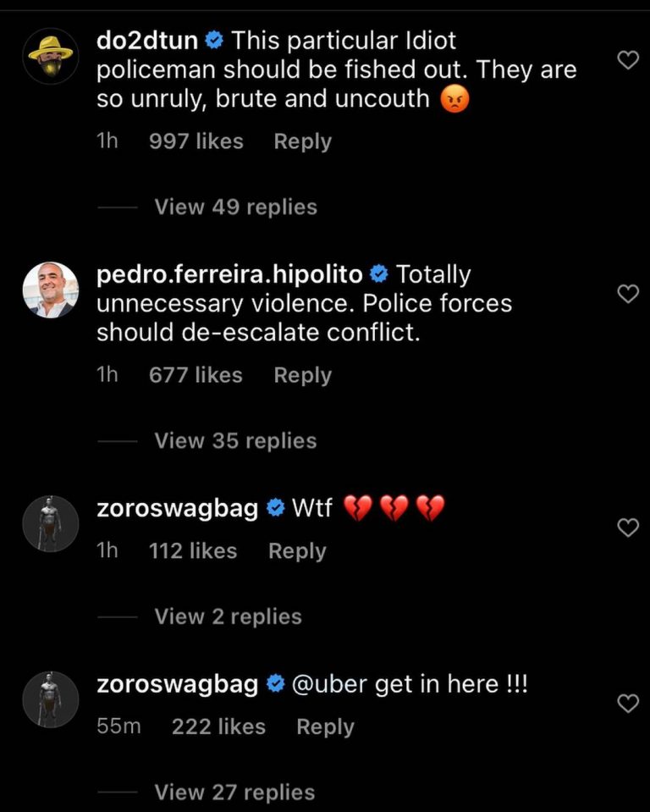Open the do2dtun username link
The height and width of the screenshot is (812, 650).
click(x=148, y=40)
